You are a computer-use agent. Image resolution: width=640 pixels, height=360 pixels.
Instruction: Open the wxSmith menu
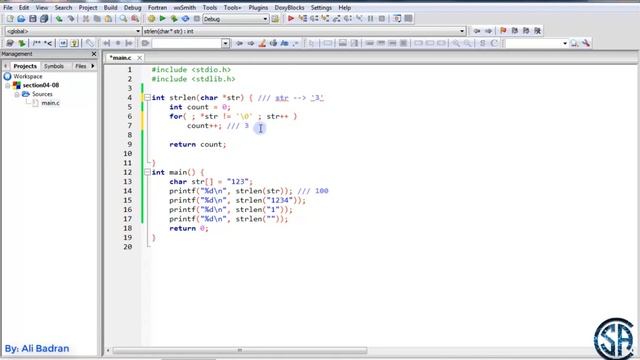184,7
